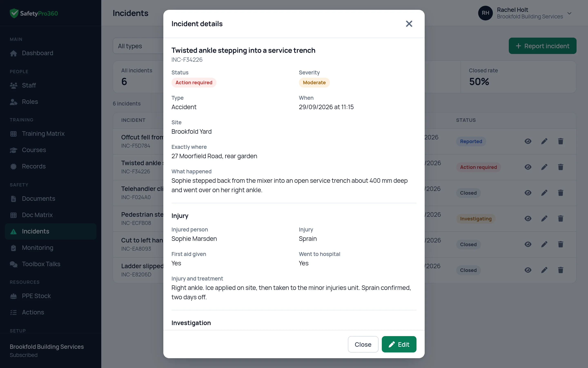Click the Doc Matrix table icon
The height and width of the screenshot is (368, 588).
pos(14,215)
